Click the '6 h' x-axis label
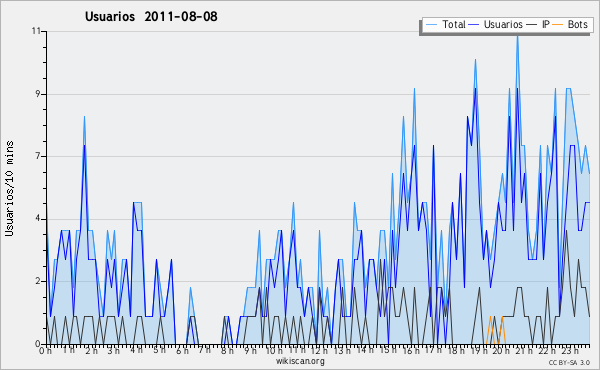600x370 pixels. click(182, 351)
